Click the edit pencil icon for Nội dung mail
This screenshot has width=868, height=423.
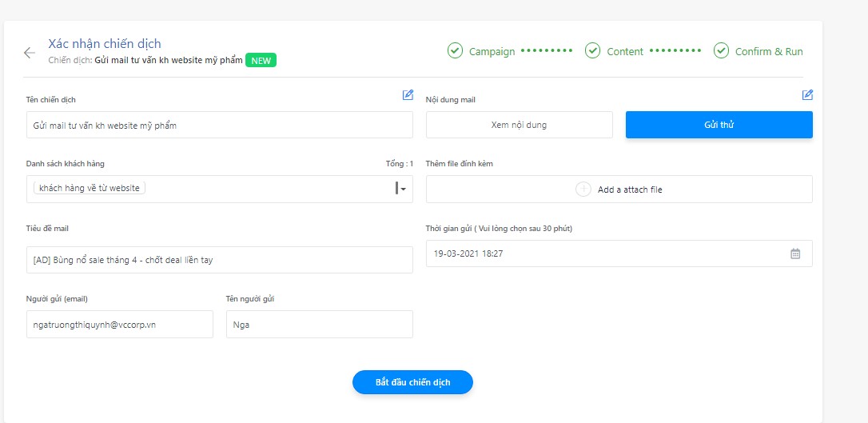point(808,94)
